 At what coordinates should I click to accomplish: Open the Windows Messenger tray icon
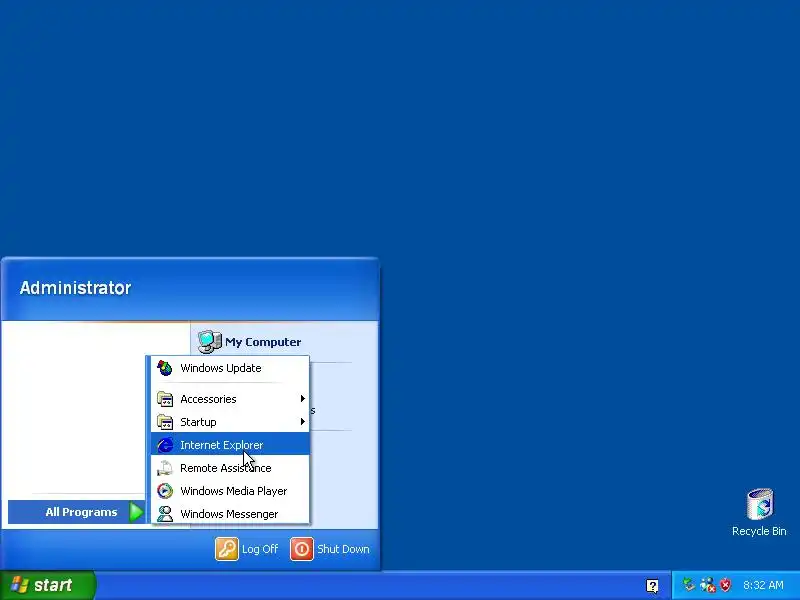(x=707, y=585)
